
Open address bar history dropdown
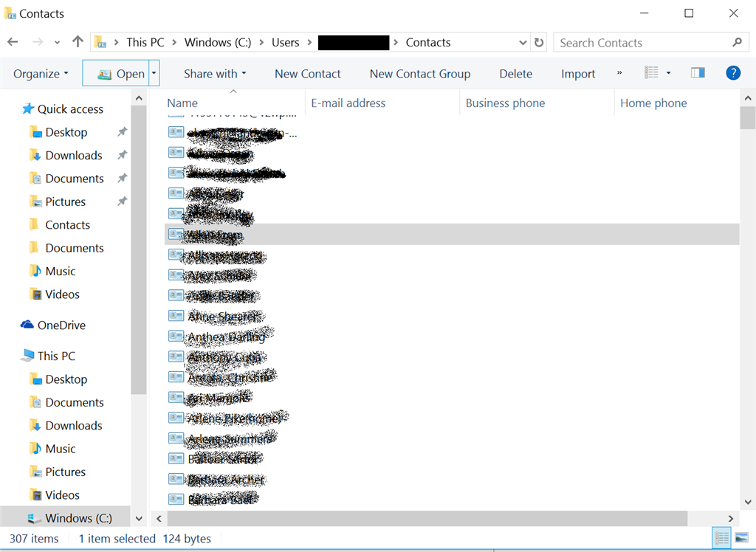click(x=523, y=43)
